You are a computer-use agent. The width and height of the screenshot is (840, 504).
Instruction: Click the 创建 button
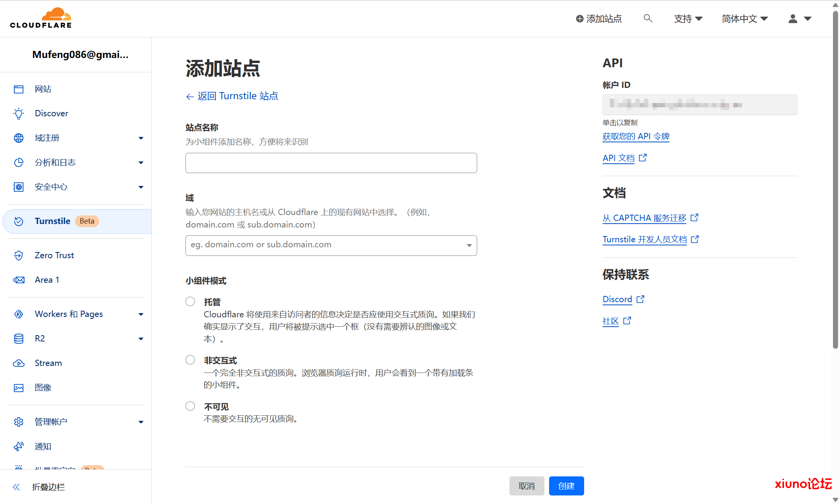(x=566, y=486)
